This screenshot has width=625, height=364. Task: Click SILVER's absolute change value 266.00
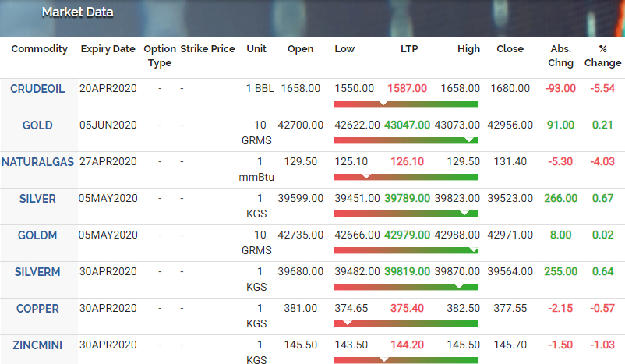(x=560, y=199)
